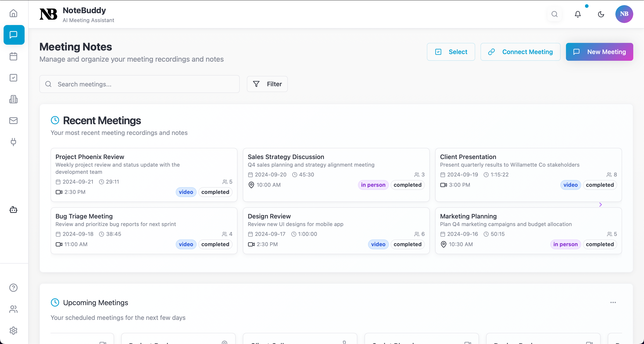This screenshot has height=344, width=644.
Task: Open the Project Phoenix Review meeting card
Action: point(144,175)
